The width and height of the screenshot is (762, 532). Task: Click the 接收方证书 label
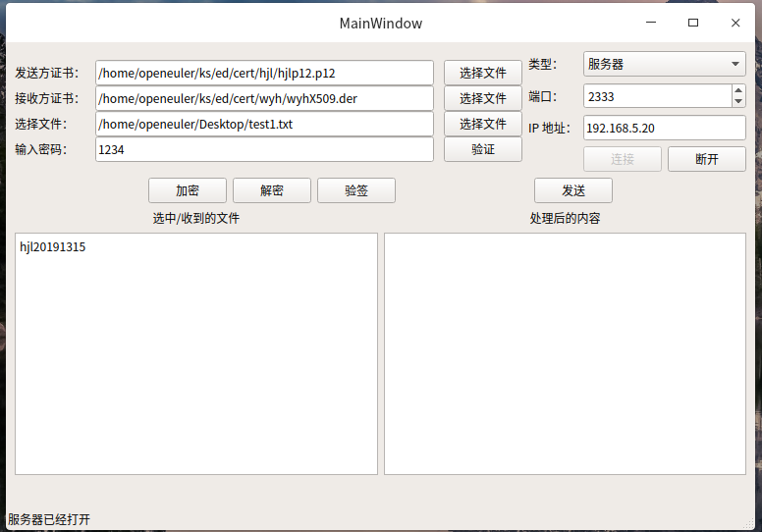pos(47,98)
